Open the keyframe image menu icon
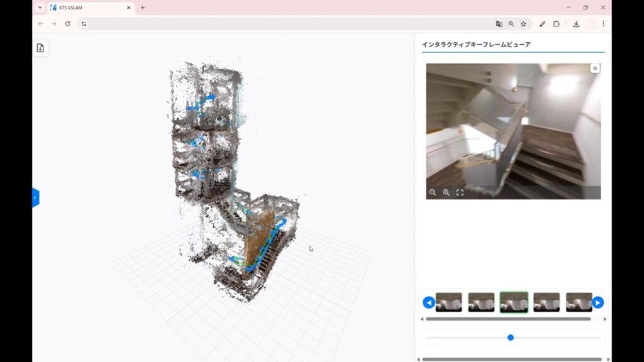 point(595,69)
